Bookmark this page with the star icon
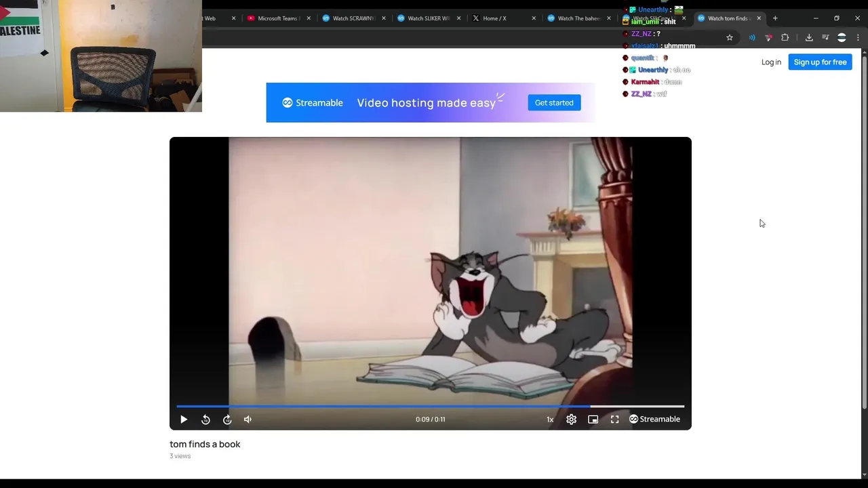Viewport: 868px width, 488px height. pyautogui.click(x=730, y=38)
